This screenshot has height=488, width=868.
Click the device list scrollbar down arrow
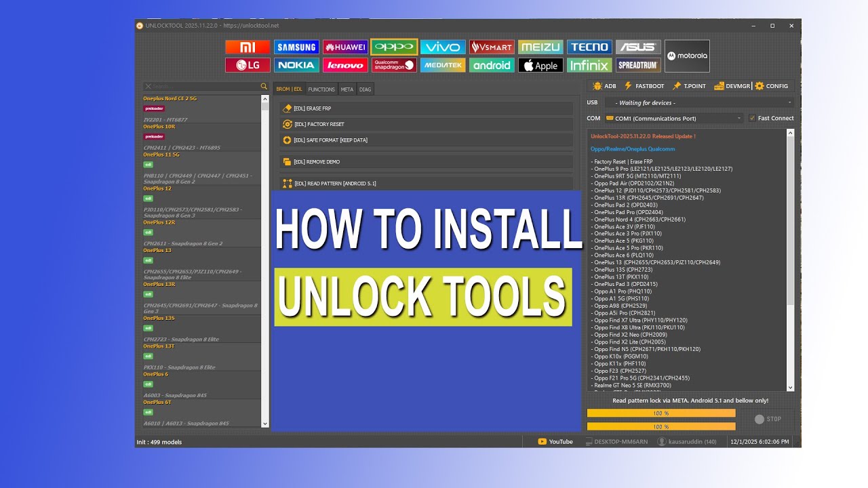point(265,424)
